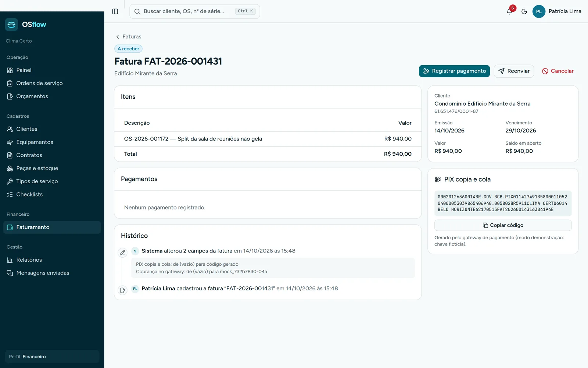Click the PL user avatar

(539, 11)
